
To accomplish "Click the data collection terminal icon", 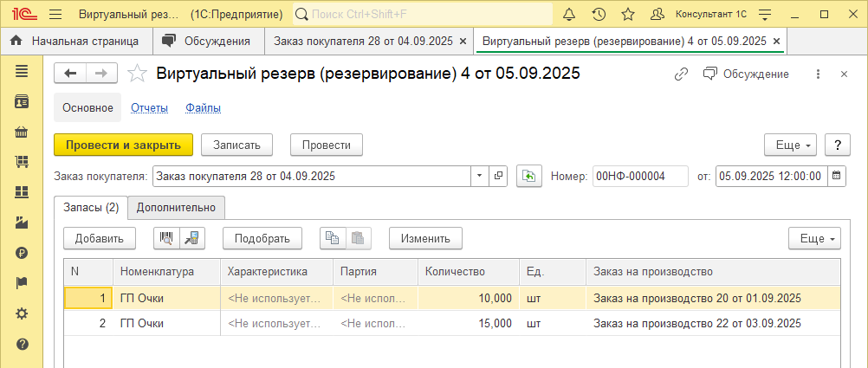I will coord(191,238).
